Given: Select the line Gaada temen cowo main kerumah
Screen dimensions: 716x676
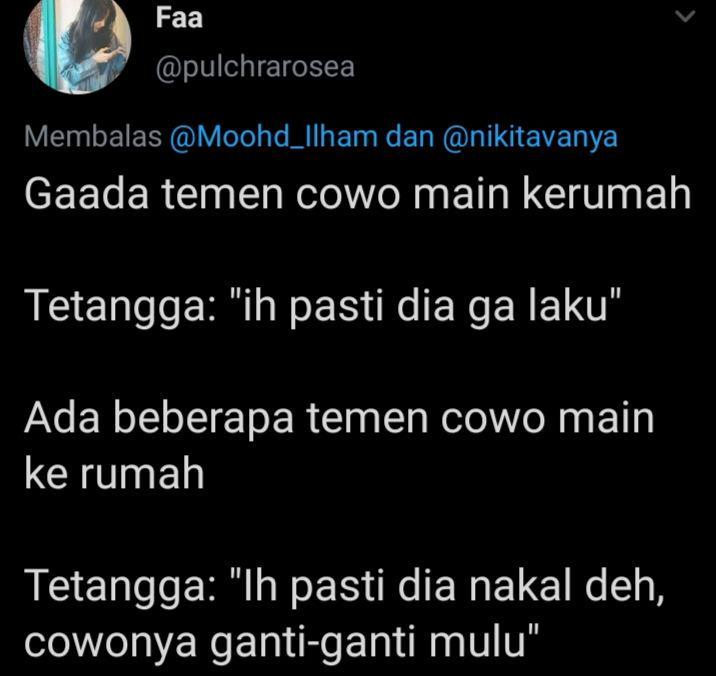Looking at the screenshot, I should [358, 194].
